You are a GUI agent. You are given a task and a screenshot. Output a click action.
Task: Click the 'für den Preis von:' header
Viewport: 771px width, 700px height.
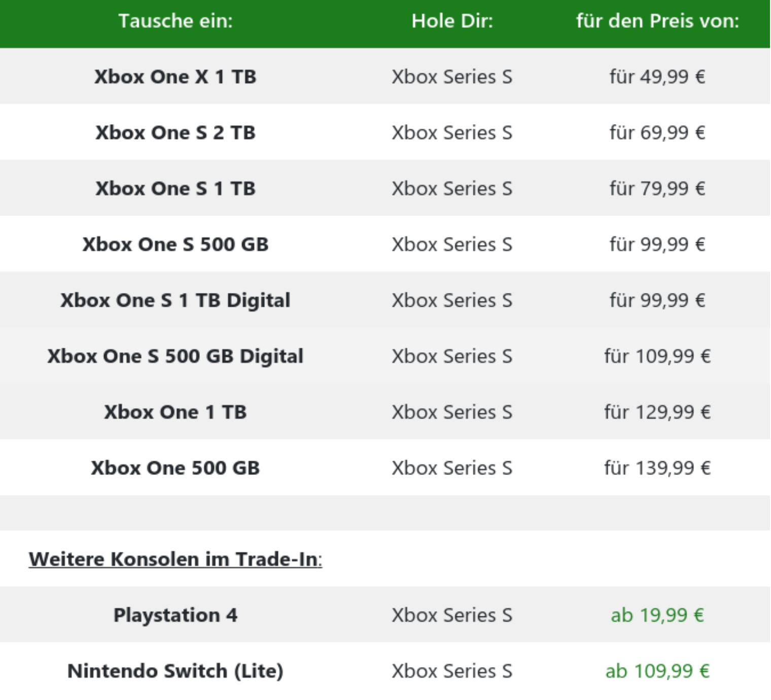click(x=657, y=21)
